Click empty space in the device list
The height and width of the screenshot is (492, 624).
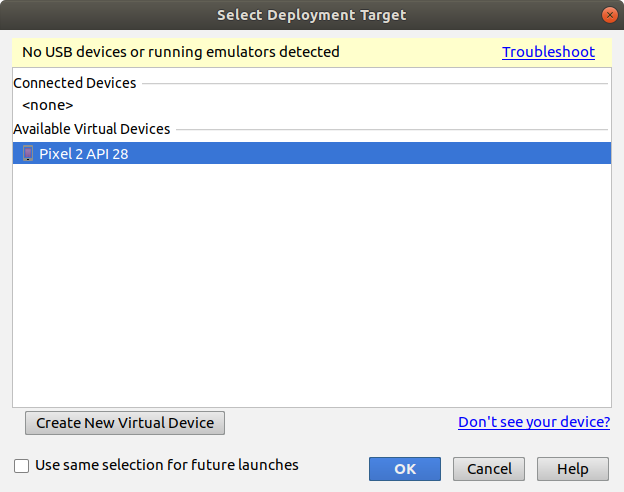(312, 285)
